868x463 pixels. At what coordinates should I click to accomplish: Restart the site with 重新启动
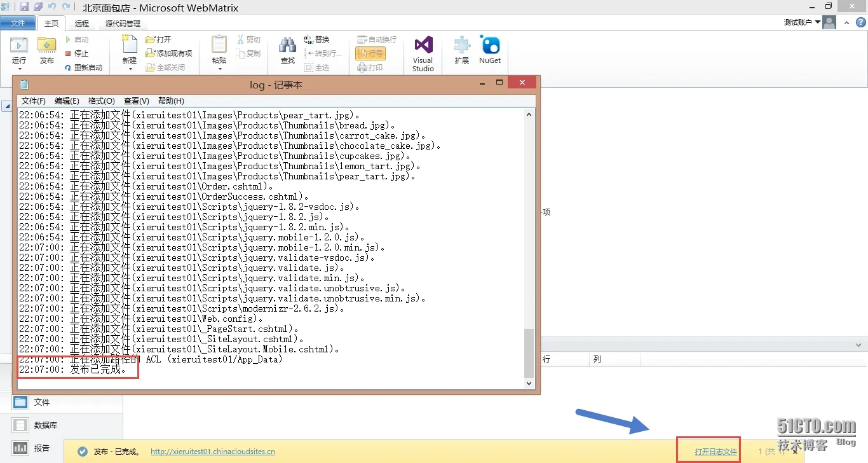[84, 67]
